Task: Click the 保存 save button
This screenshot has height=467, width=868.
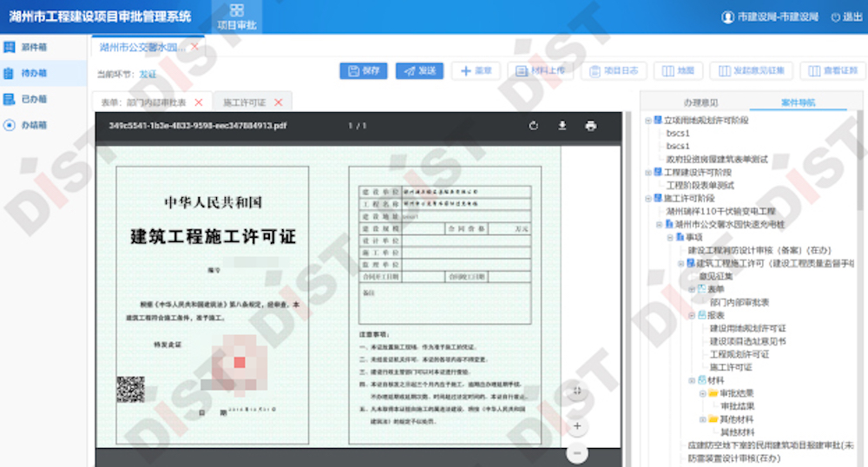Action: click(363, 71)
